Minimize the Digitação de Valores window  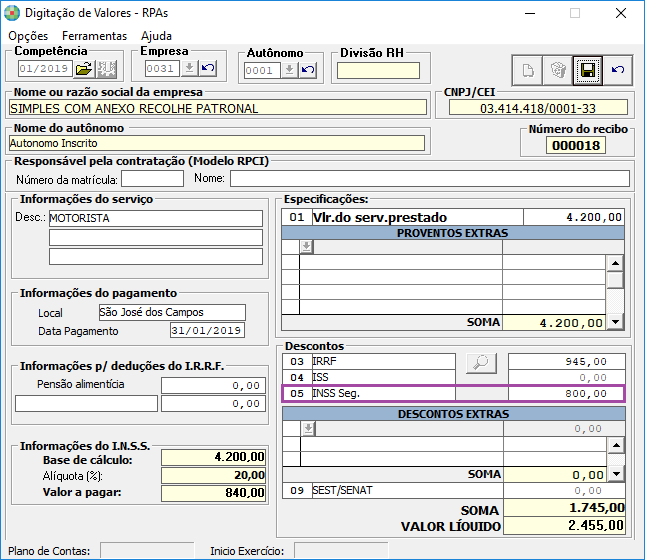coord(530,13)
